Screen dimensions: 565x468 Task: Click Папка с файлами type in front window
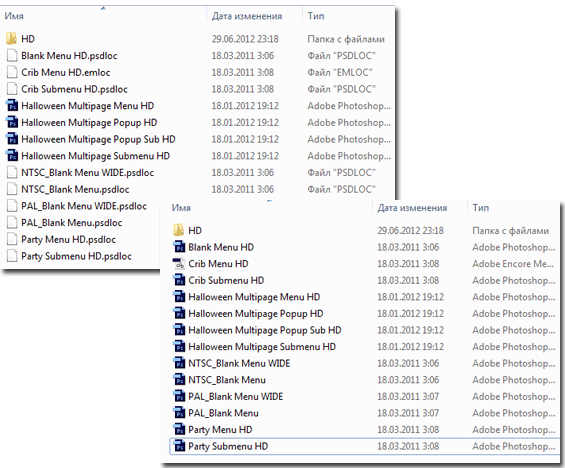coord(511,230)
